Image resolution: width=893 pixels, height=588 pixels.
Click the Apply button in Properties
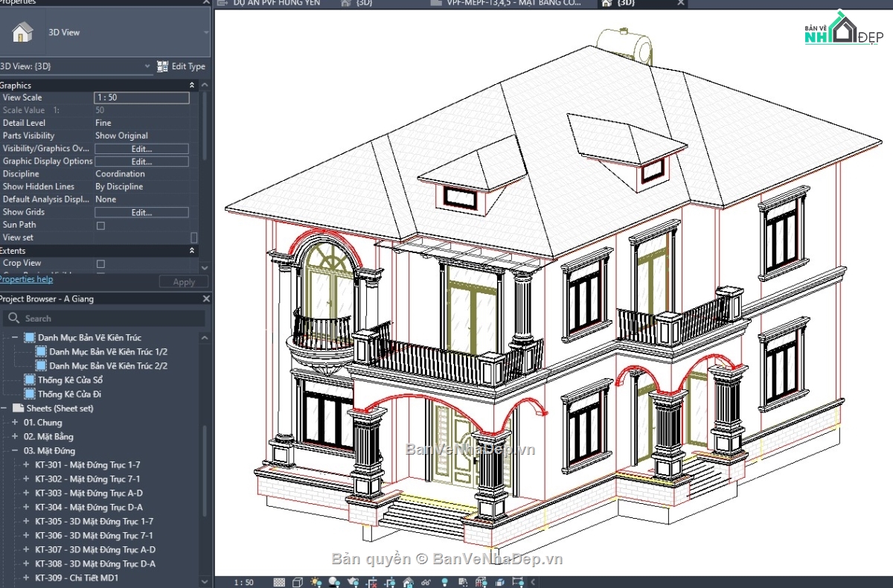(184, 282)
